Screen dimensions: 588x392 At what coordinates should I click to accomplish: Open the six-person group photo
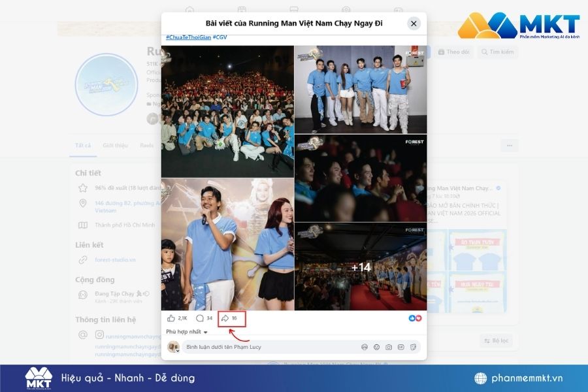point(361,90)
